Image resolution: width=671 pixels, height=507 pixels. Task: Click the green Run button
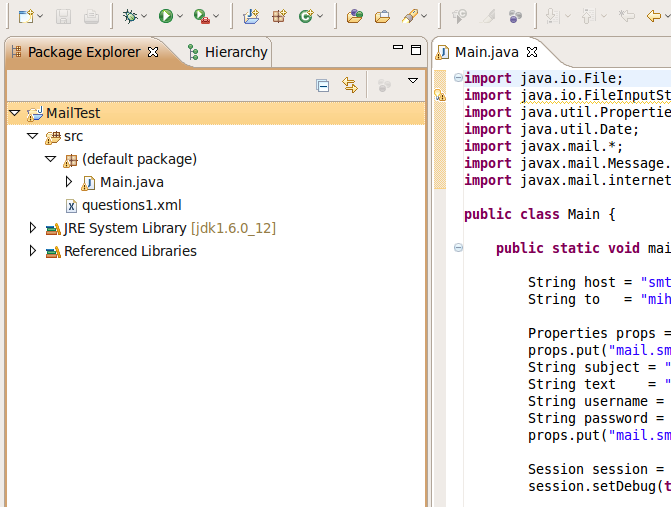(x=166, y=16)
